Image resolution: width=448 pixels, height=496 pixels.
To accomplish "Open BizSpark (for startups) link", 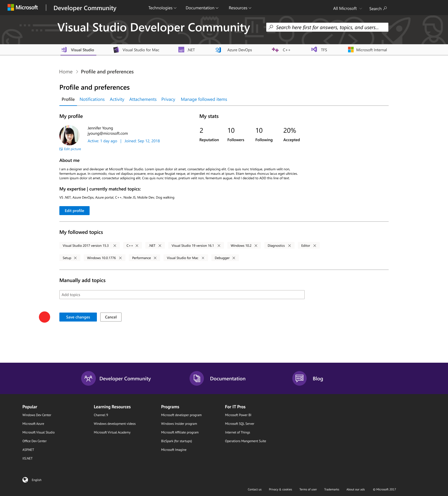I will 176,441.
